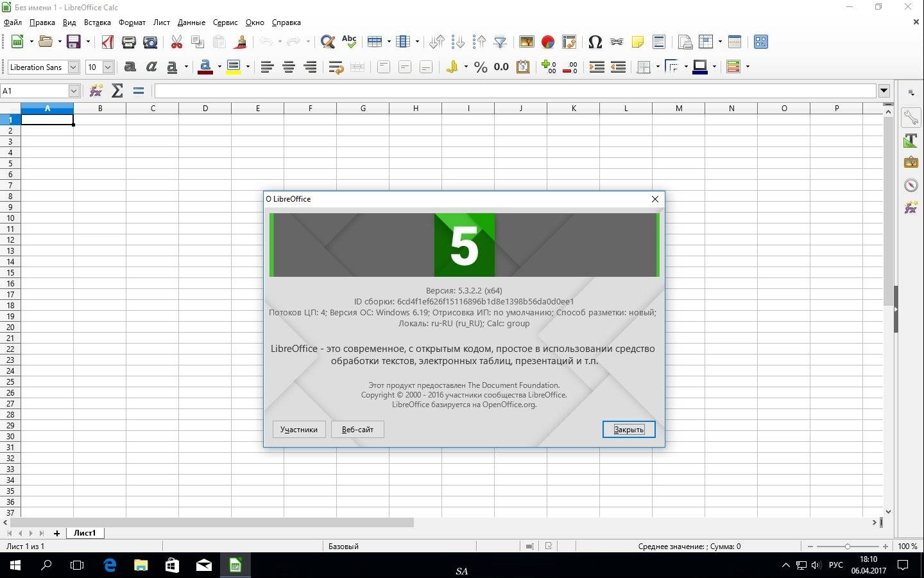Open Microsoft Edge from taskbar
The height and width of the screenshot is (578, 924).
[110, 565]
